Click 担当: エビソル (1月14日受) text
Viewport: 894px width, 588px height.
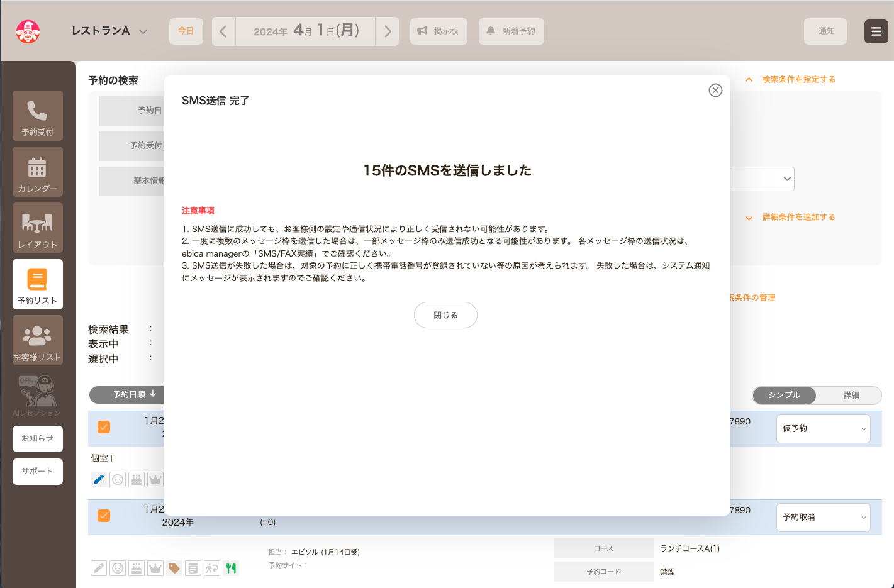(314, 552)
